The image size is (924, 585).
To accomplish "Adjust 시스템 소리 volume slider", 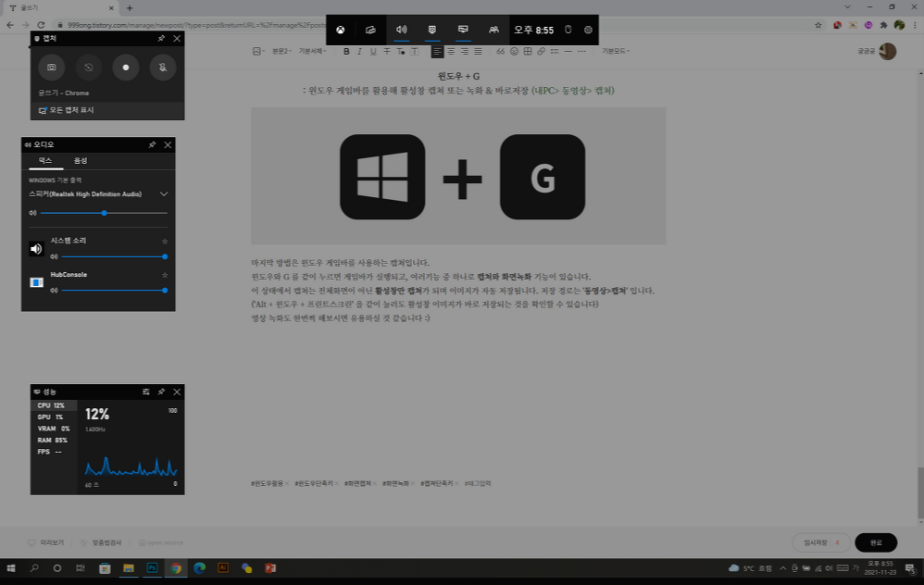I will click(x=114, y=256).
